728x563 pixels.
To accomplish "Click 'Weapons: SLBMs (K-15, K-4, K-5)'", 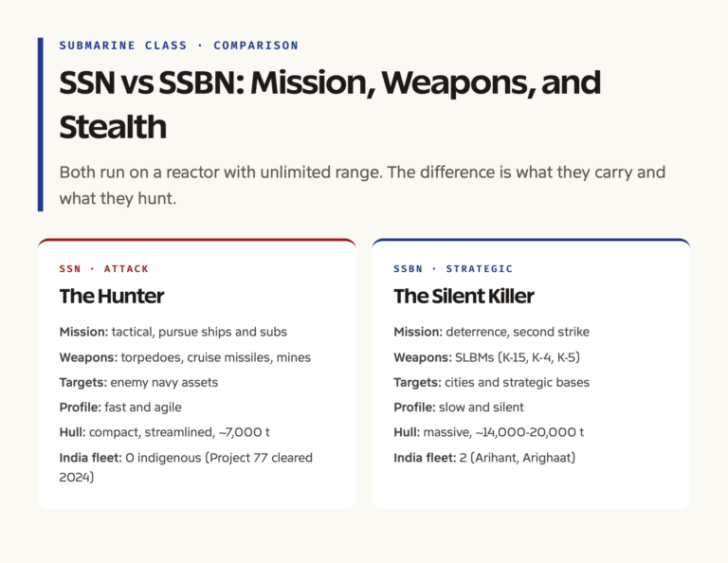I will pos(486,357).
